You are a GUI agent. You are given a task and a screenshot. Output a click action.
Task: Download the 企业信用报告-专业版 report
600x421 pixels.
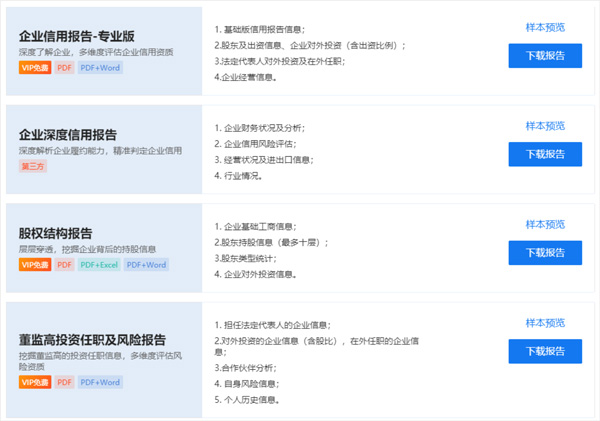point(545,56)
